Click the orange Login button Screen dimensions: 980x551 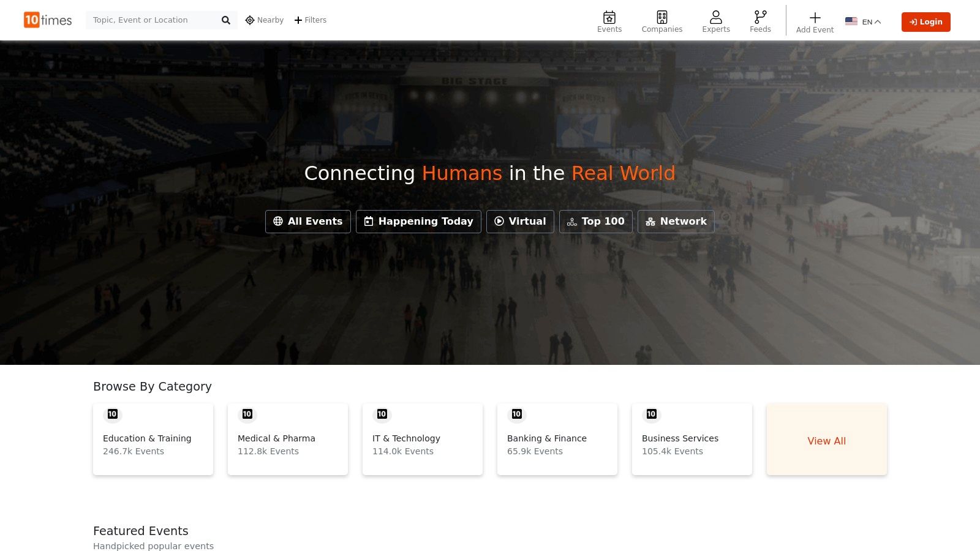coord(925,22)
